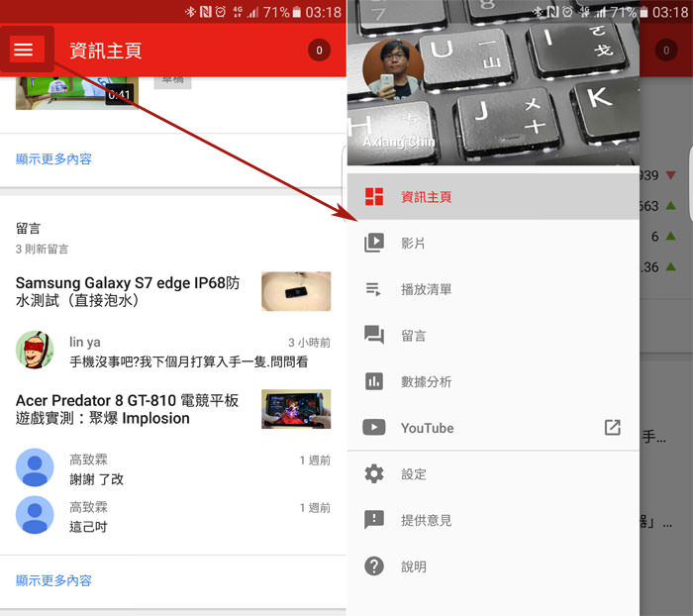Click the 說明 help question icon
The image size is (693, 616).
374,566
